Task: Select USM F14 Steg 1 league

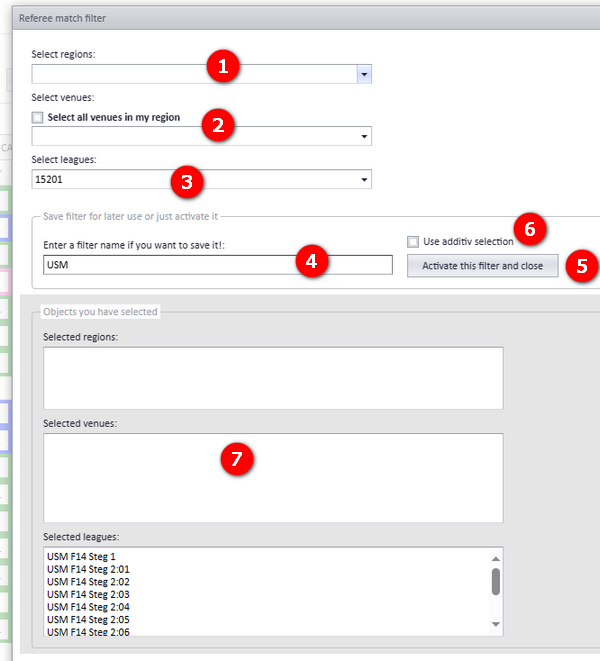Action: tap(81, 556)
